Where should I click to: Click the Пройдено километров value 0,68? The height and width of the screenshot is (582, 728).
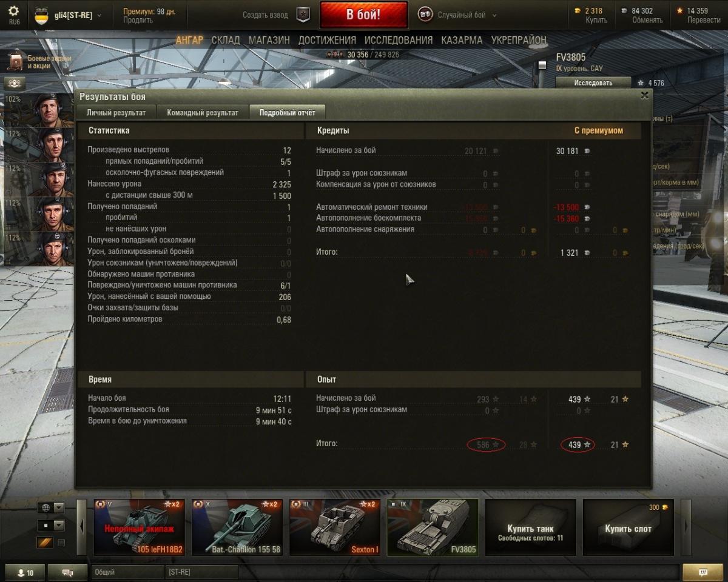point(284,319)
